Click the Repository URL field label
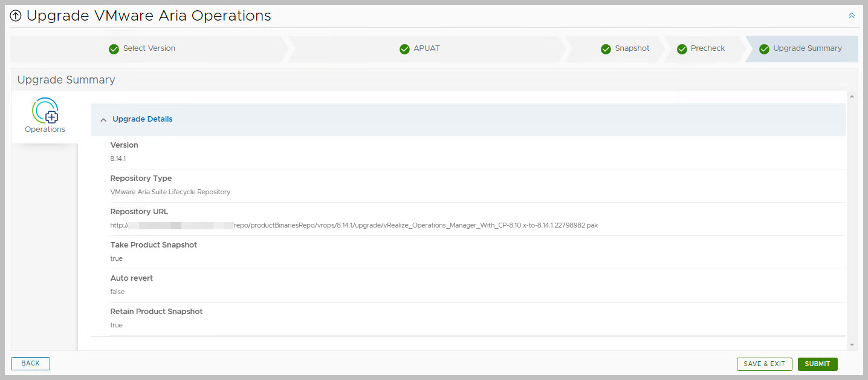Viewport: 868px width, 380px height. 139,212
